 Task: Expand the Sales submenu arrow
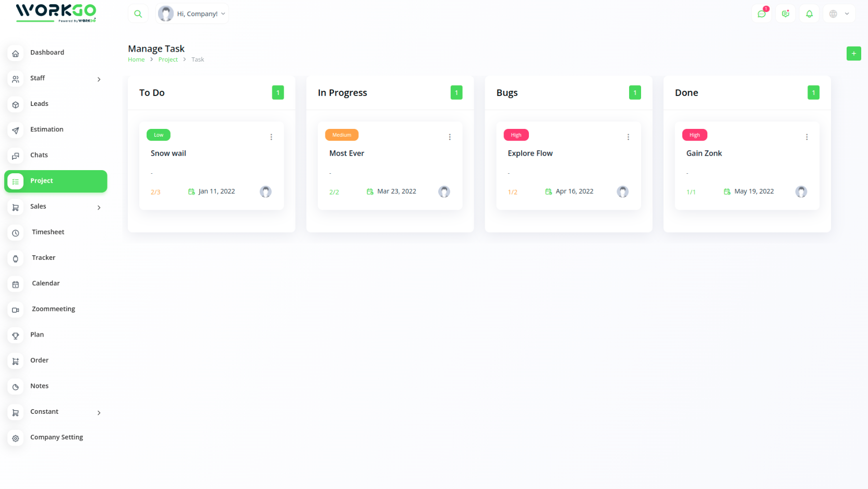pyautogui.click(x=99, y=208)
